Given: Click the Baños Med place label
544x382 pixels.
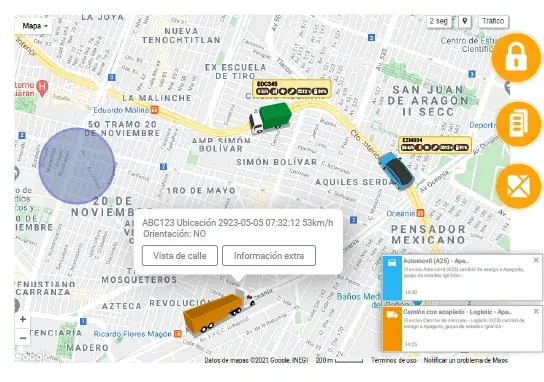Looking at the screenshot, I should 358,297.
